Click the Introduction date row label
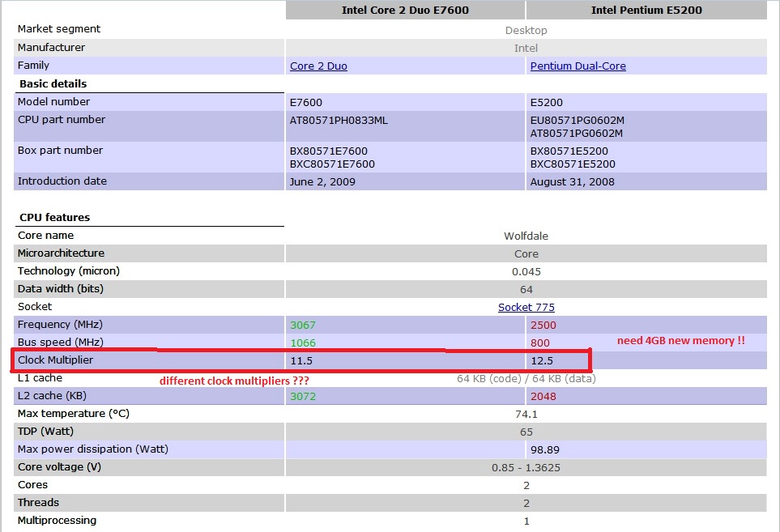780x532 pixels. pos(62,181)
